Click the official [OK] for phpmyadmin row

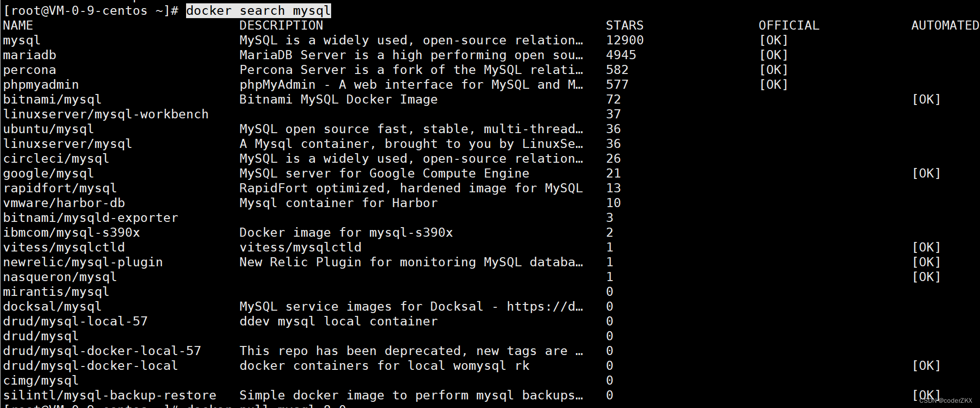773,84
